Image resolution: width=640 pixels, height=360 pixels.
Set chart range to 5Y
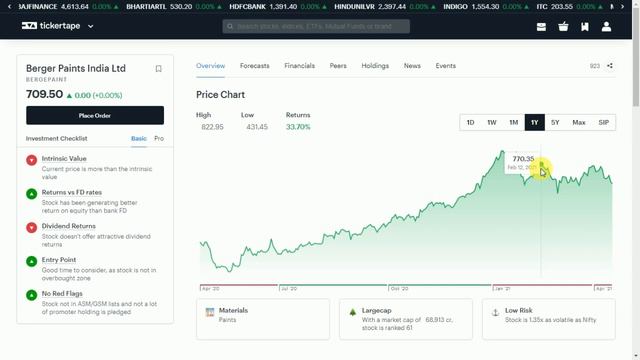555,122
